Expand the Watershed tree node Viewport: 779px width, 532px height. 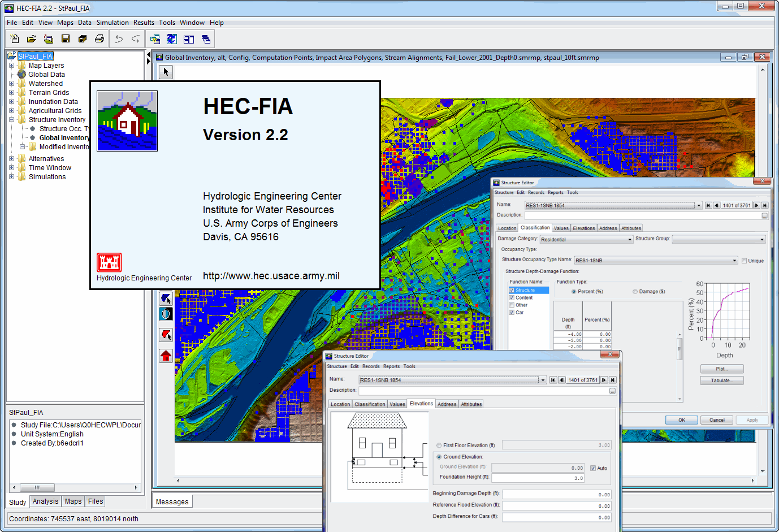(x=11, y=83)
